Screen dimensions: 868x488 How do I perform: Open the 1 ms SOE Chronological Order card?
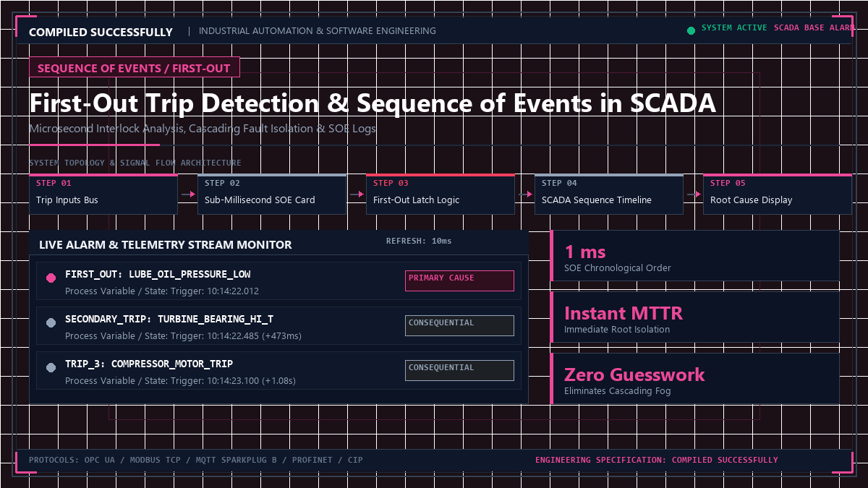[695, 256]
